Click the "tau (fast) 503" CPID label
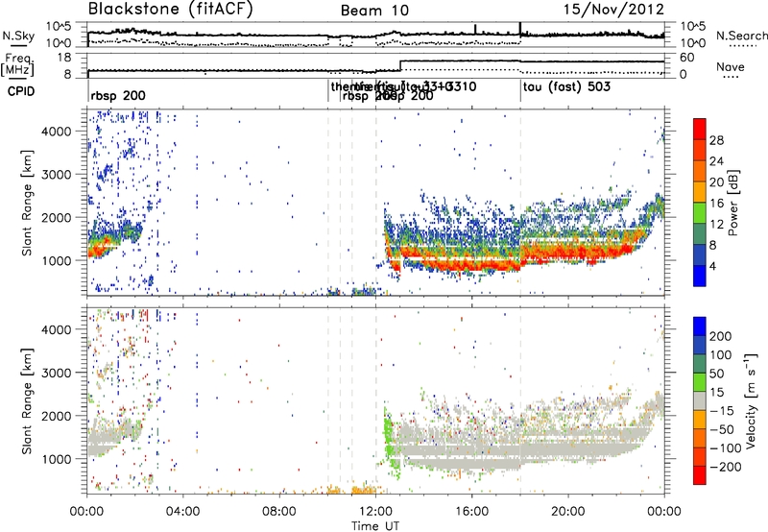 [566, 87]
